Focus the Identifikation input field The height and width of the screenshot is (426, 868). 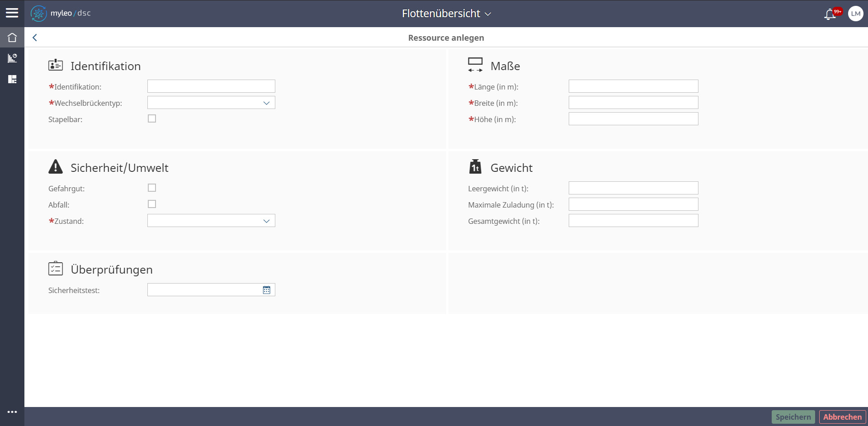(x=211, y=86)
